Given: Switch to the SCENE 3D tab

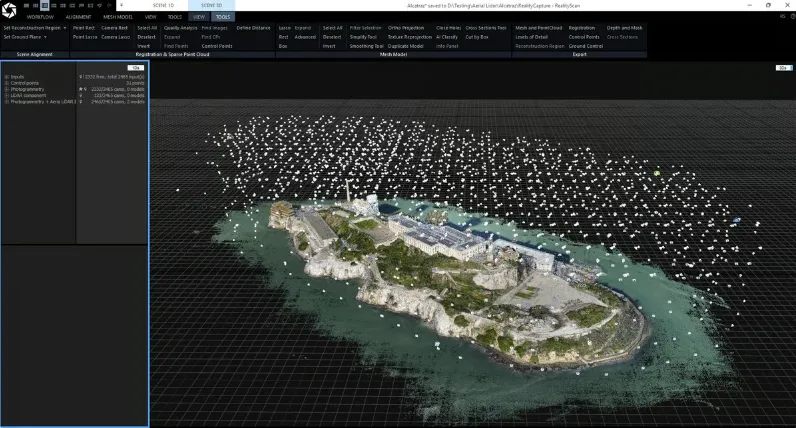Looking at the screenshot, I should click(211, 6).
